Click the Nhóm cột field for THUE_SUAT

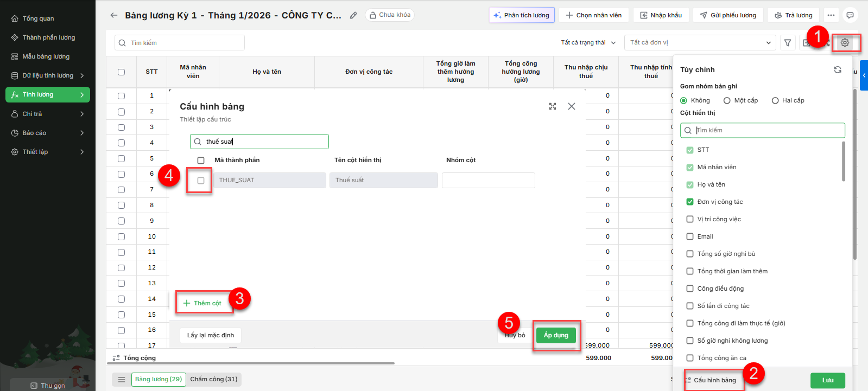pos(489,180)
